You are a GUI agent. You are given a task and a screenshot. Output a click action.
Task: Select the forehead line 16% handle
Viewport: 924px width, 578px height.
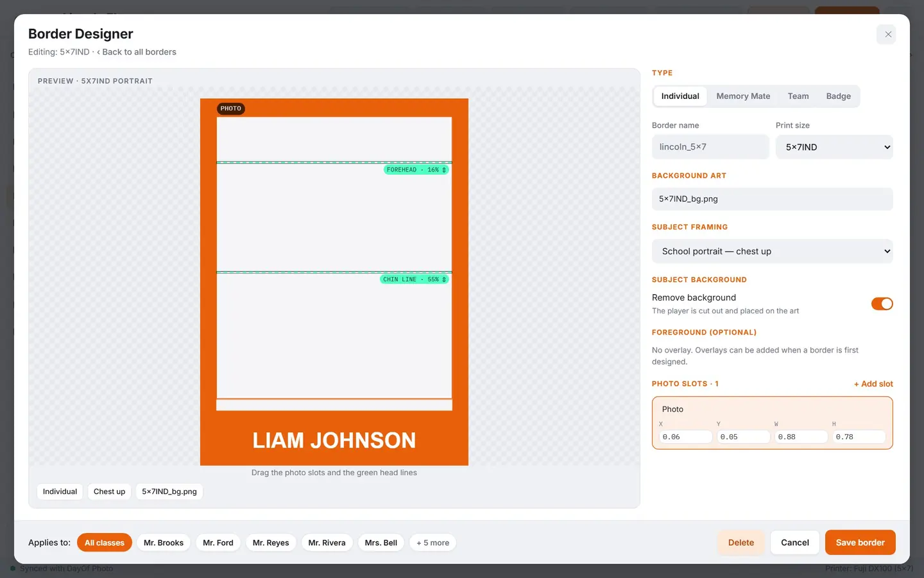tap(416, 170)
